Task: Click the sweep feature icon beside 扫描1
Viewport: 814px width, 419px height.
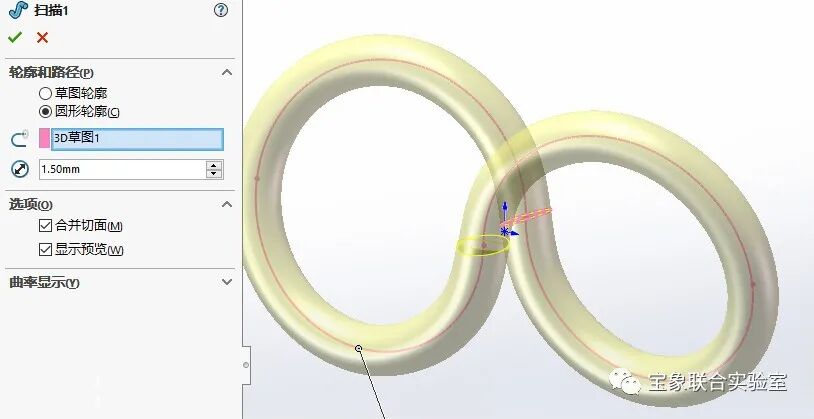Action: tap(18, 10)
